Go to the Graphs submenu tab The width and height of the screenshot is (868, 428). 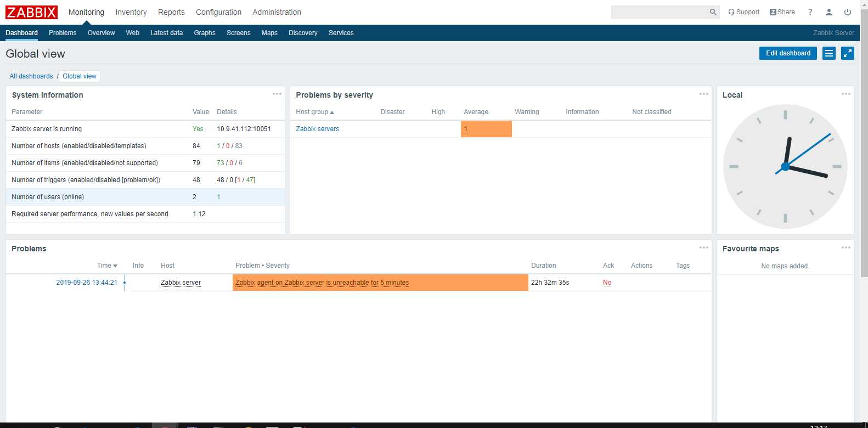point(205,33)
